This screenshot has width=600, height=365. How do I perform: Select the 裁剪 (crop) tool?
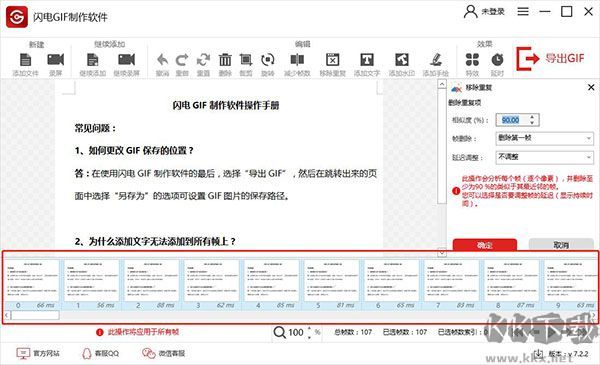(x=246, y=60)
